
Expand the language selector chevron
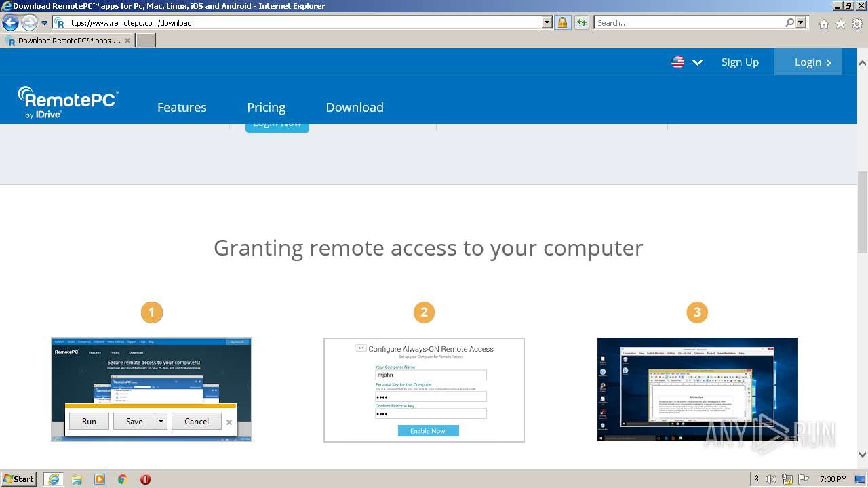click(x=697, y=62)
